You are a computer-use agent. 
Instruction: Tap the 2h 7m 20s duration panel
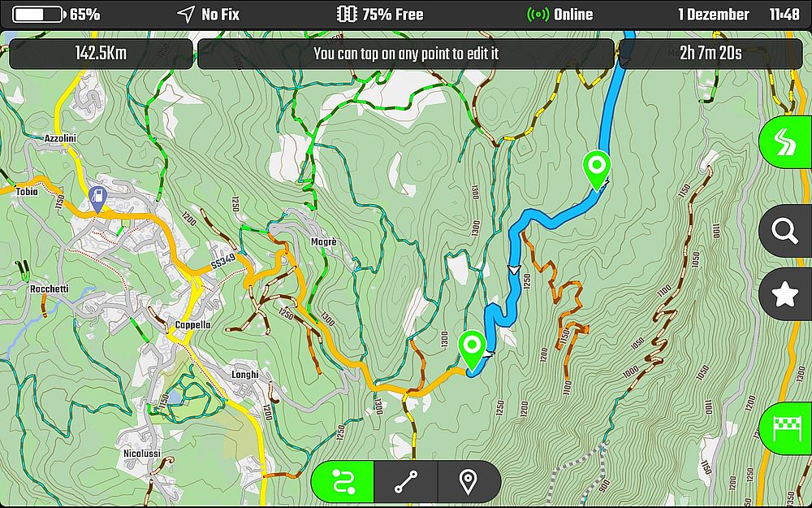710,54
